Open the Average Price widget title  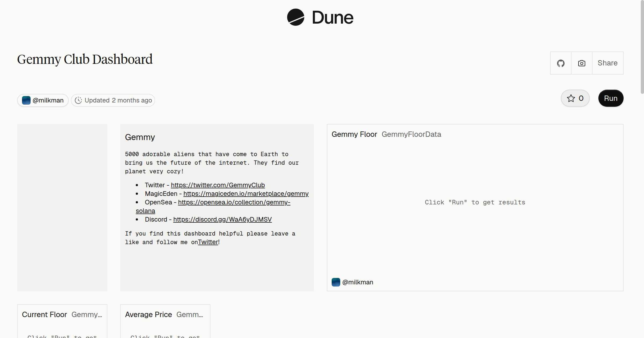pos(148,315)
